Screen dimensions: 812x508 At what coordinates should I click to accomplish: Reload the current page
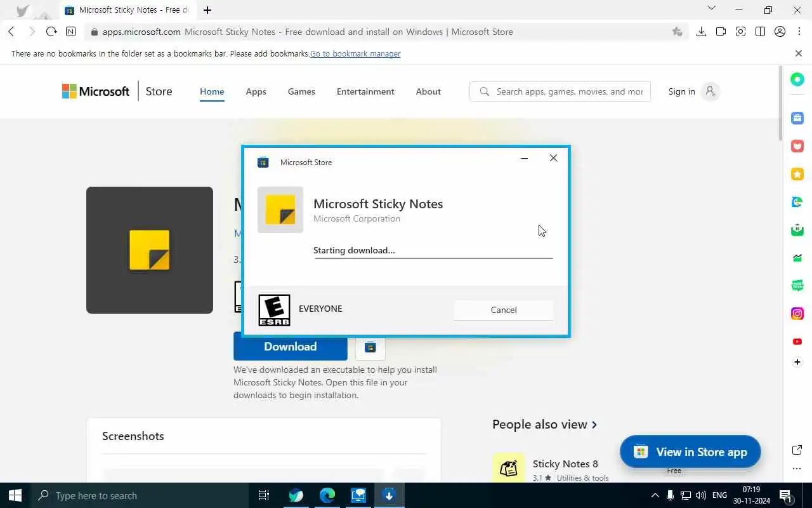51,32
